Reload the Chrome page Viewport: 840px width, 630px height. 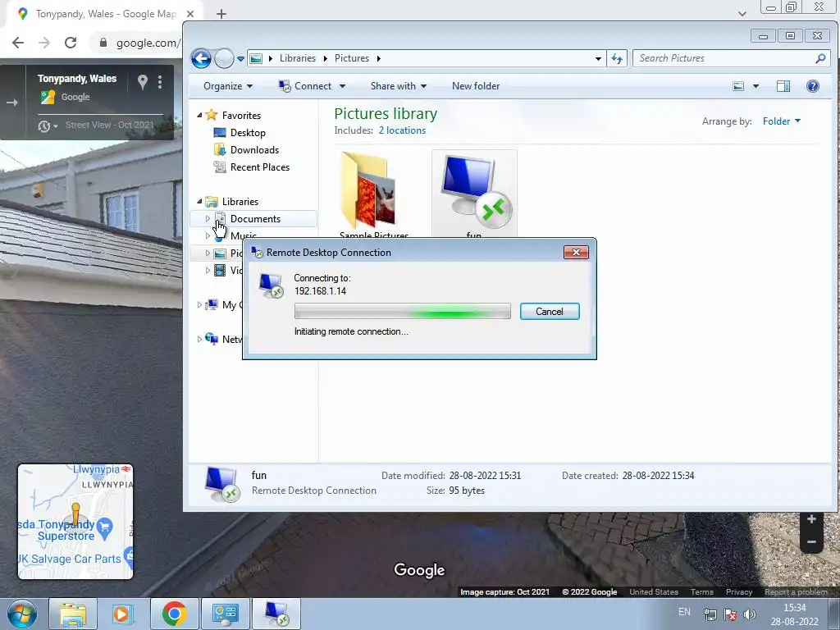point(71,43)
